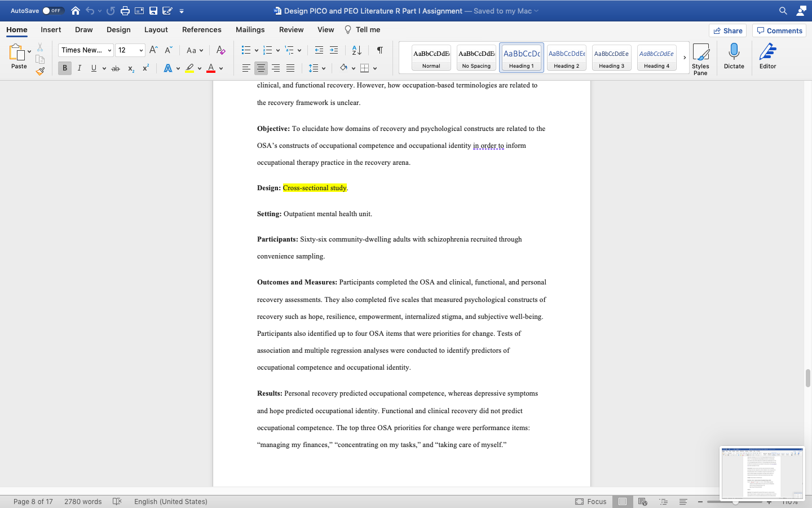Image resolution: width=812 pixels, height=508 pixels.
Task: Expand the underline style dropdown arrow
Action: click(104, 68)
